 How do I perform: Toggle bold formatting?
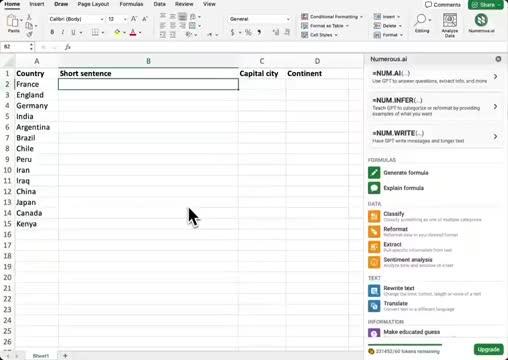(x=52, y=32)
